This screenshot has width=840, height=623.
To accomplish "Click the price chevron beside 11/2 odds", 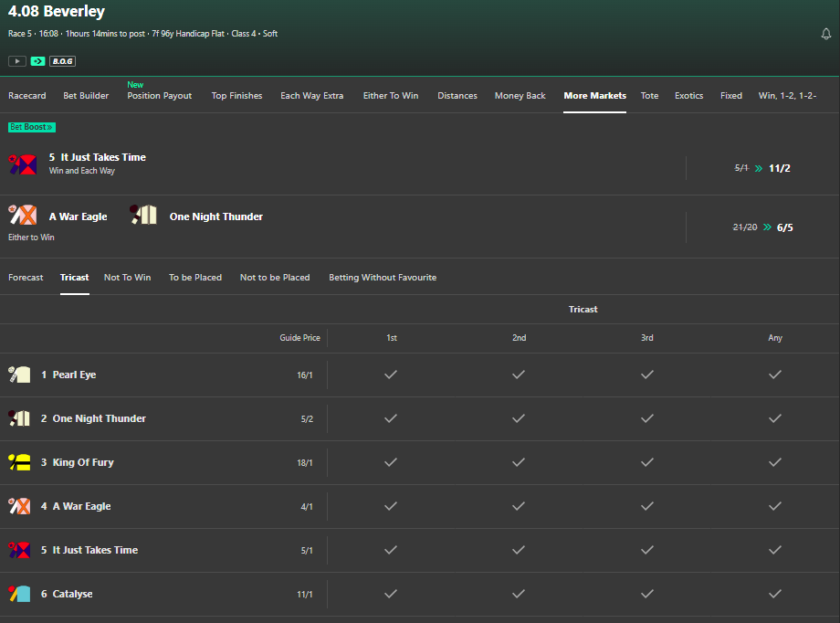I will [x=760, y=168].
